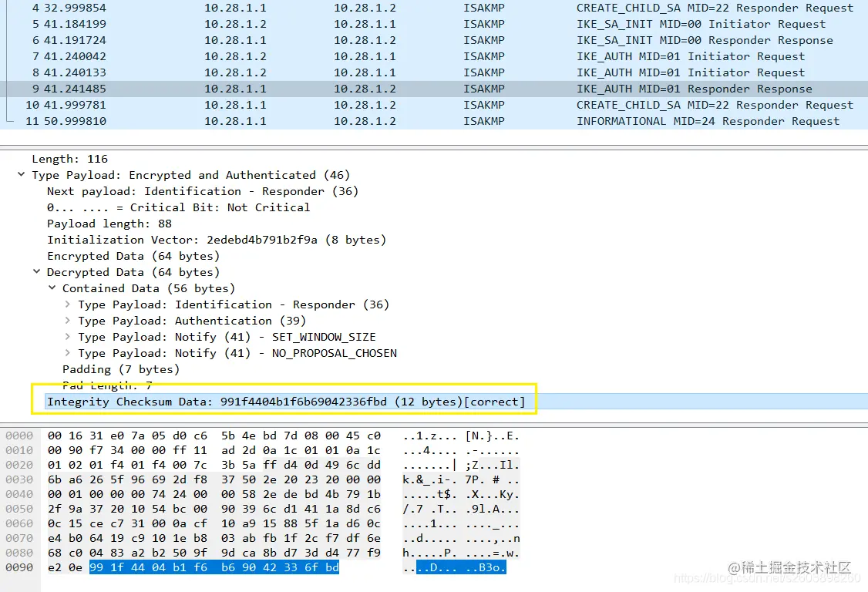Select packet 9 IKE_AUTH Responder Response

[x=434, y=89]
